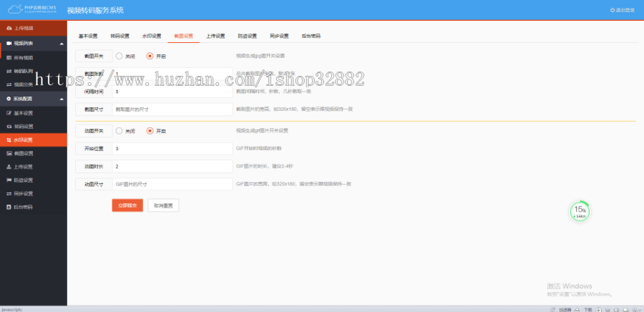Viewport: 644px width, 312px height.
Task: Select the active 截图设置 top tab
Action: pyautogui.click(x=184, y=36)
